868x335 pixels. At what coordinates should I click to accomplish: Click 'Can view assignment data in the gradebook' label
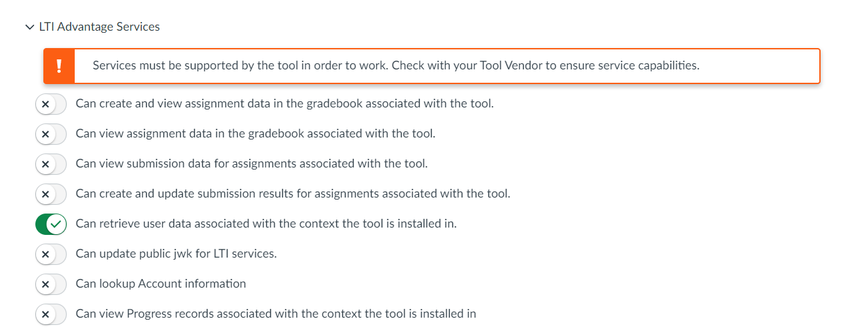click(x=256, y=133)
